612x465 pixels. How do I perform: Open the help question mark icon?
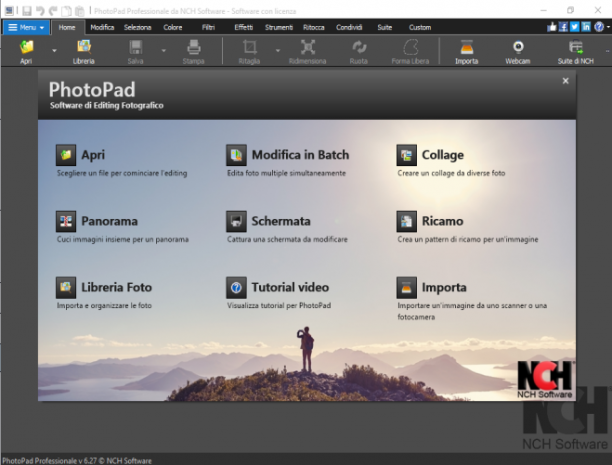coord(599,27)
